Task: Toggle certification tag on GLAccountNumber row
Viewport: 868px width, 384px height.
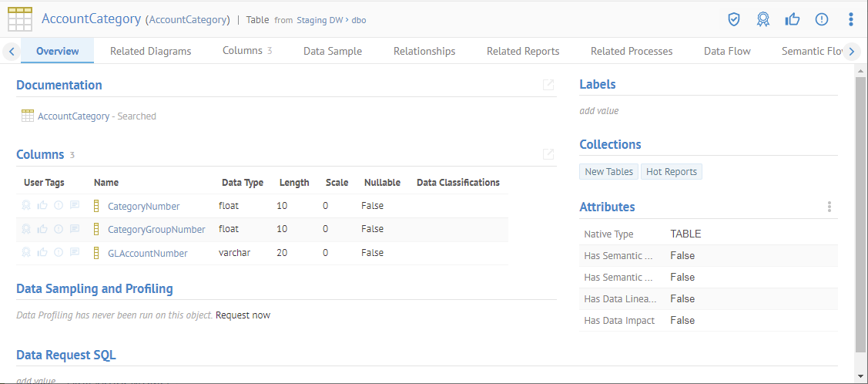Action: (x=26, y=253)
